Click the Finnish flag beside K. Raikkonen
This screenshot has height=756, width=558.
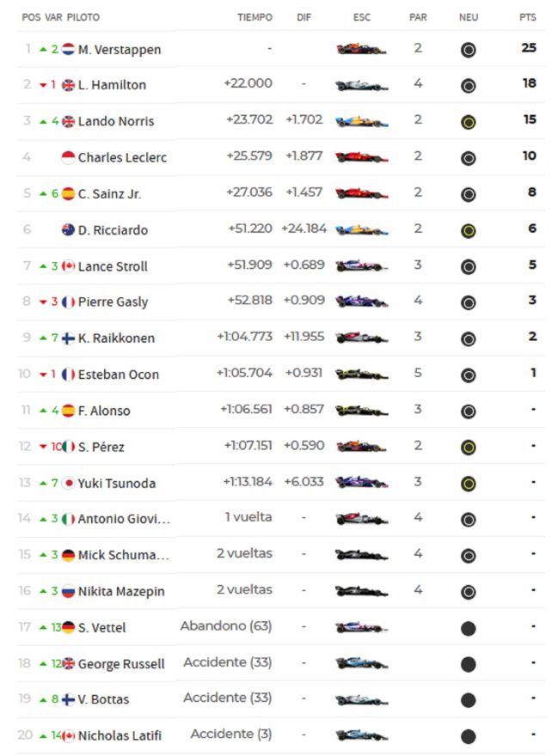pos(69,338)
